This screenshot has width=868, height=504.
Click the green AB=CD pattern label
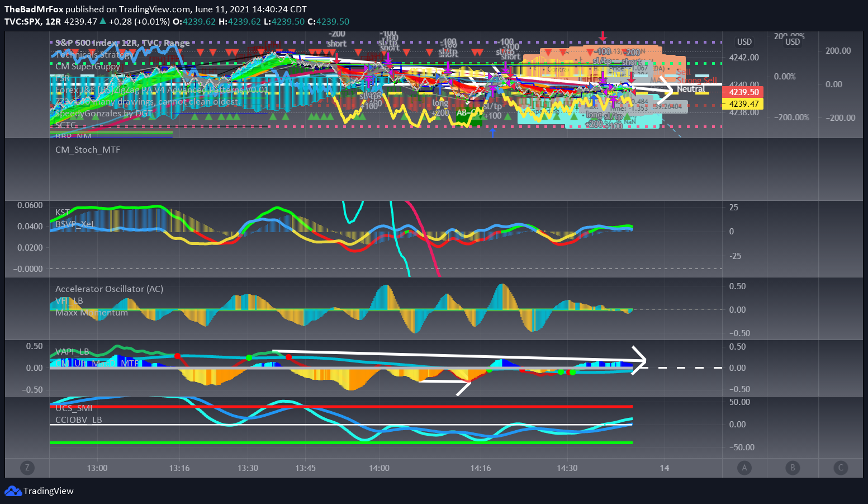[468, 112]
